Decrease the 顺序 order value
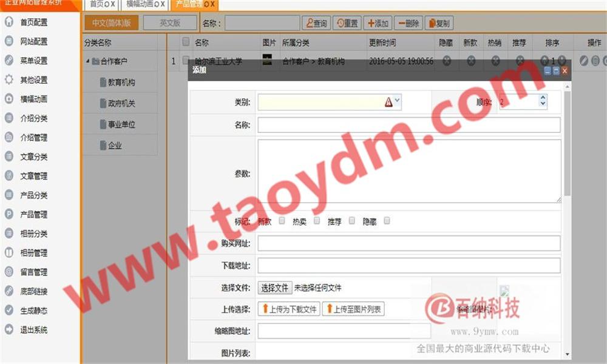The width and height of the screenshot is (607, 364). [543, 104]
